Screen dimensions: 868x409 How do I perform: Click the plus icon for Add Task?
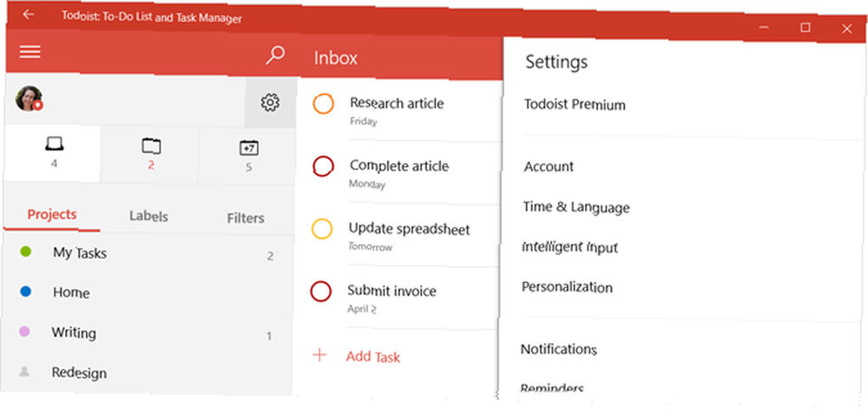tap(320, 355)
